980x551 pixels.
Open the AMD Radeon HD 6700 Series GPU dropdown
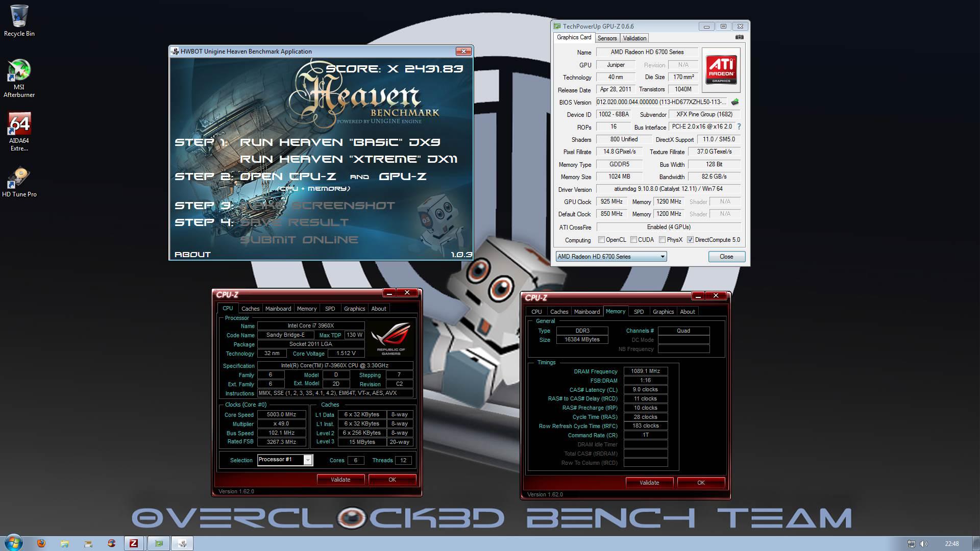coord(611,257)
